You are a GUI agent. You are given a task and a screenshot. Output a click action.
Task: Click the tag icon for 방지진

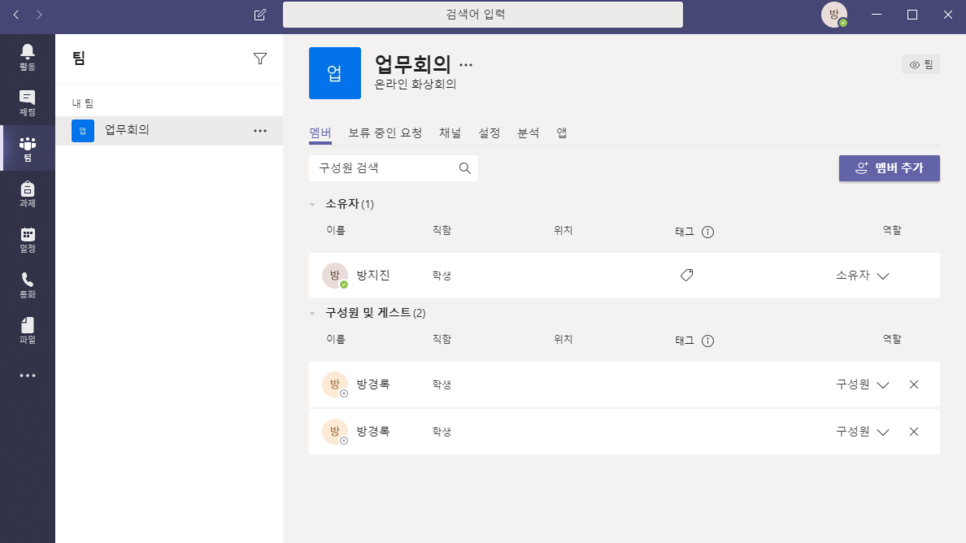[x=686, y=275]
